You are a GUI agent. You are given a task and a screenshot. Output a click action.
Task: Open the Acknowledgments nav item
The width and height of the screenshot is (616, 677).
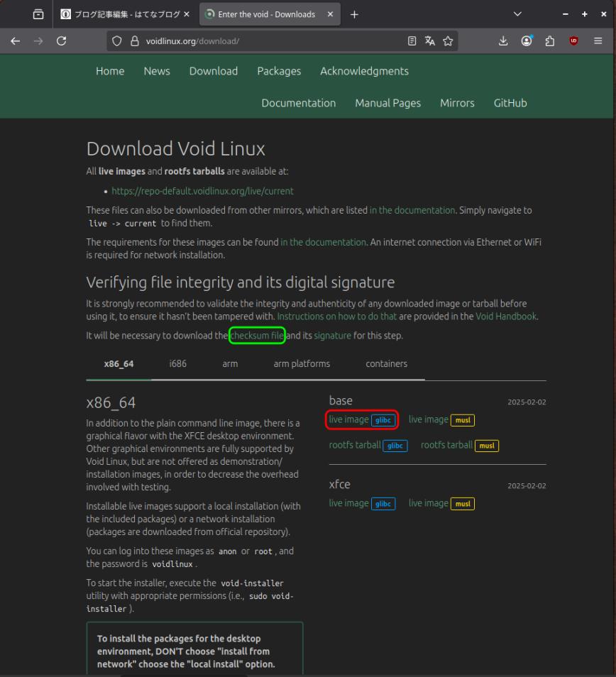(364, 71)
